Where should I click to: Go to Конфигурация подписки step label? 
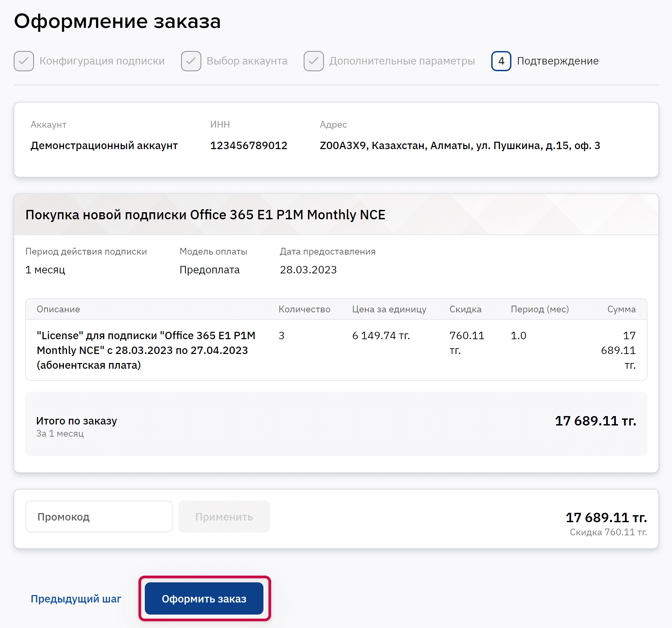pyautogui.click(x=102, y=61)
